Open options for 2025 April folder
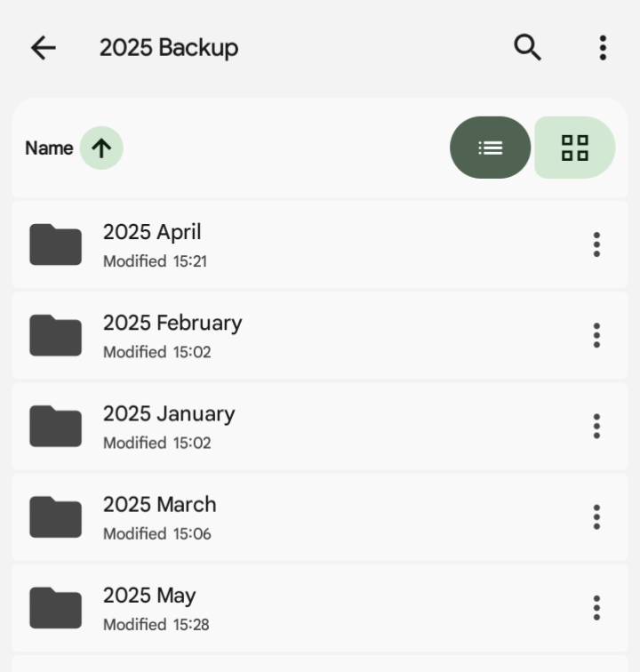640x672 pixels. click(x=596, y=244)
